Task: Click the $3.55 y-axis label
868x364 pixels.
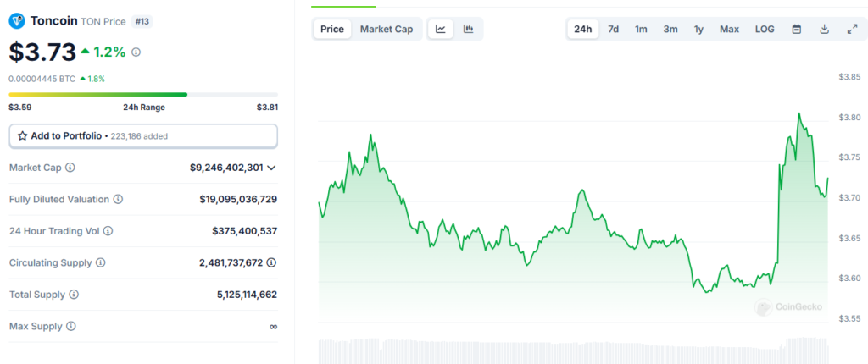Action: 849,318
